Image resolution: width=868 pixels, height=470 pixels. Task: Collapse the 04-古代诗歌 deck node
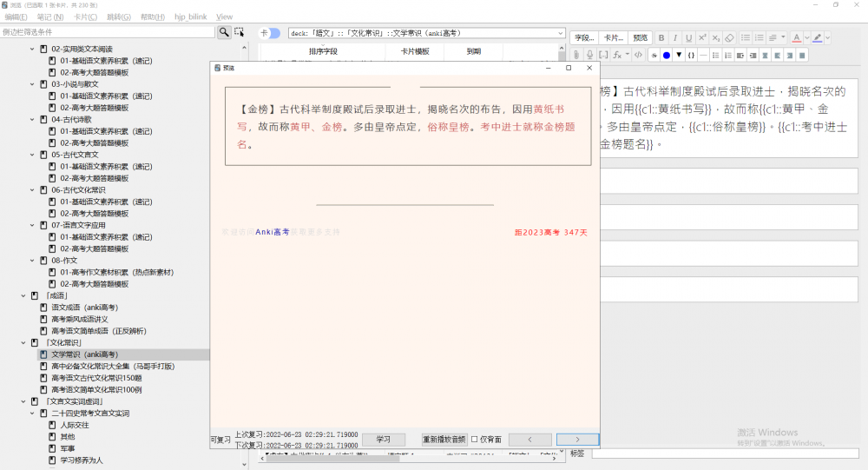[32, 119]
